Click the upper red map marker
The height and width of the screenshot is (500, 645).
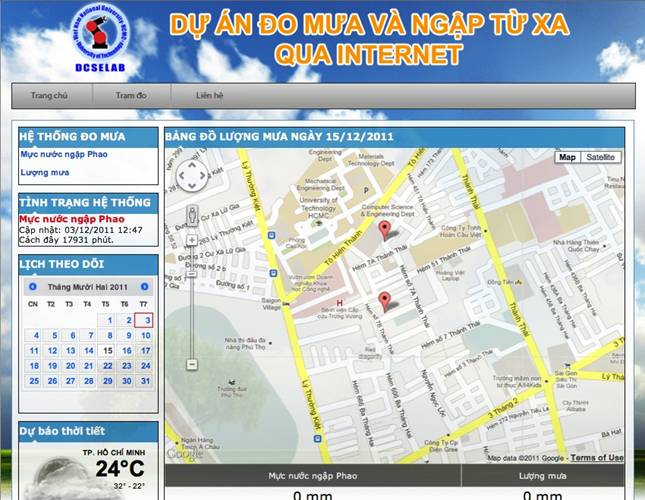385,233
